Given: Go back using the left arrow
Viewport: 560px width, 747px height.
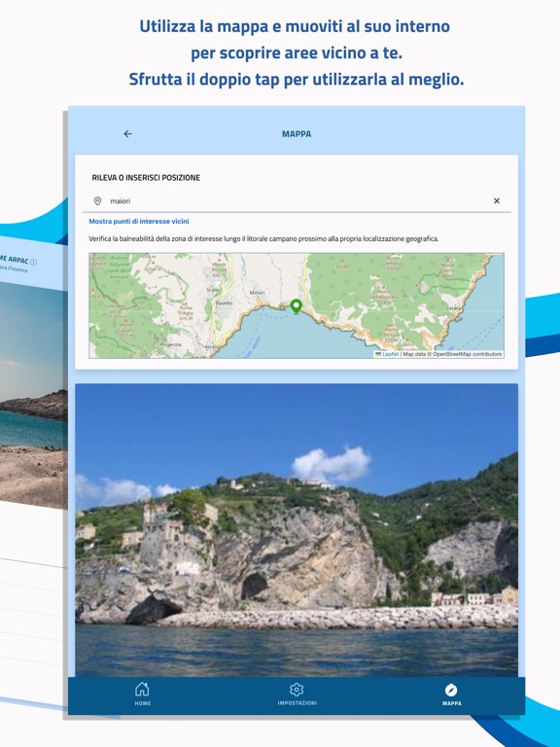Looking at the screenshot, I should 127,134.
